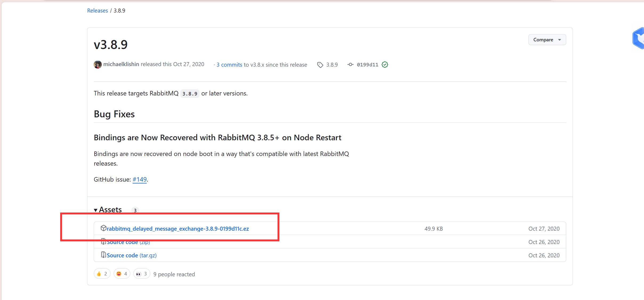Screen dimensions: 644x300
Task: Open the 3 commits link
Action: (229, 65)
